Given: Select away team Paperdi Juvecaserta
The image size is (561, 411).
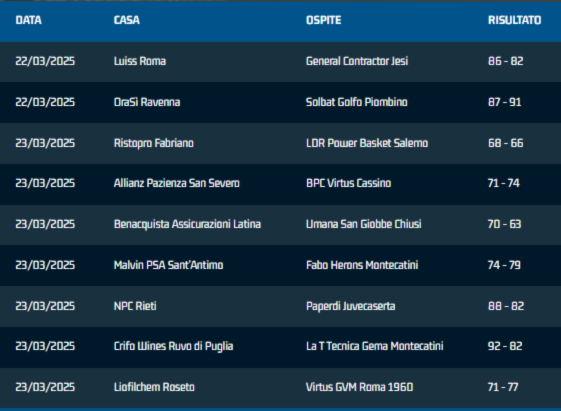Looking at the screenshot, I should (351, 307).
